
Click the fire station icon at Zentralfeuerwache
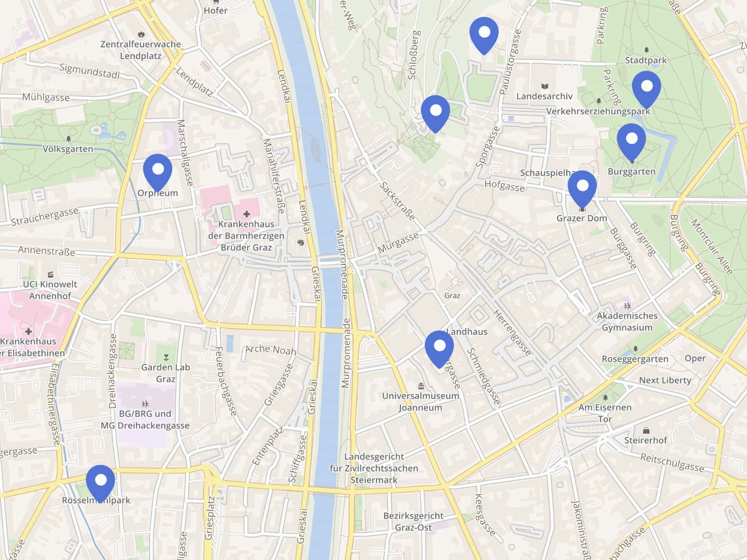[141, 34]
